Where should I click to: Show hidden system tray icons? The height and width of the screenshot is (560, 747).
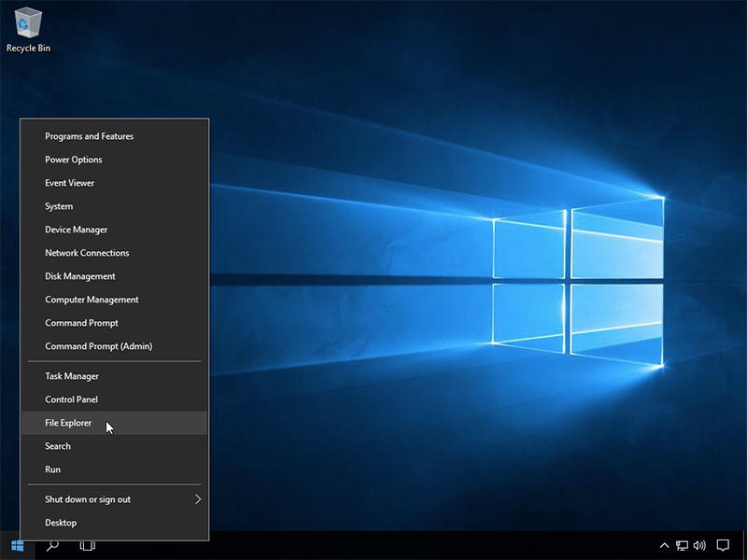tap(664, 545)
